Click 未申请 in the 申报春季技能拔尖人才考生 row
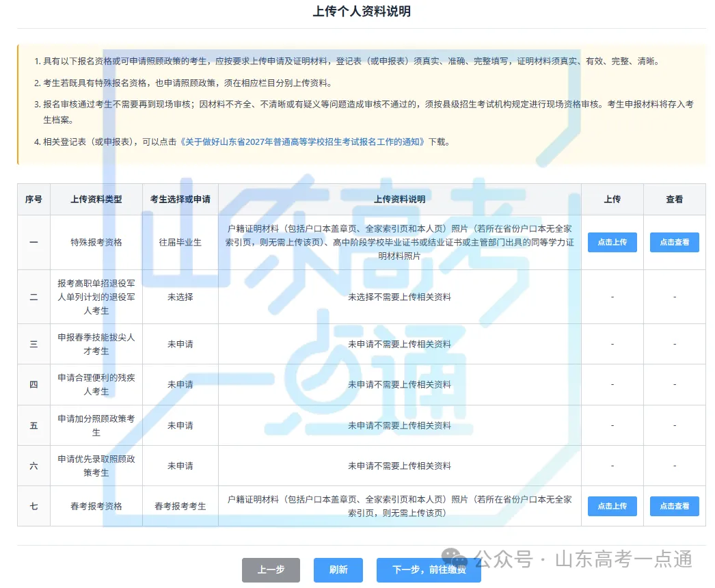715x588 pixels. point(180,345)
